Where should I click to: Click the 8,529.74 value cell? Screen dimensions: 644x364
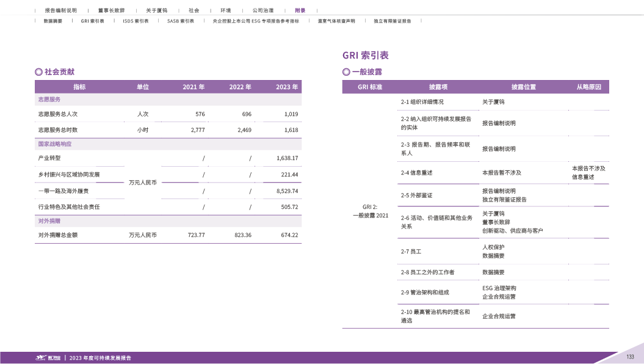click(286, 191)
